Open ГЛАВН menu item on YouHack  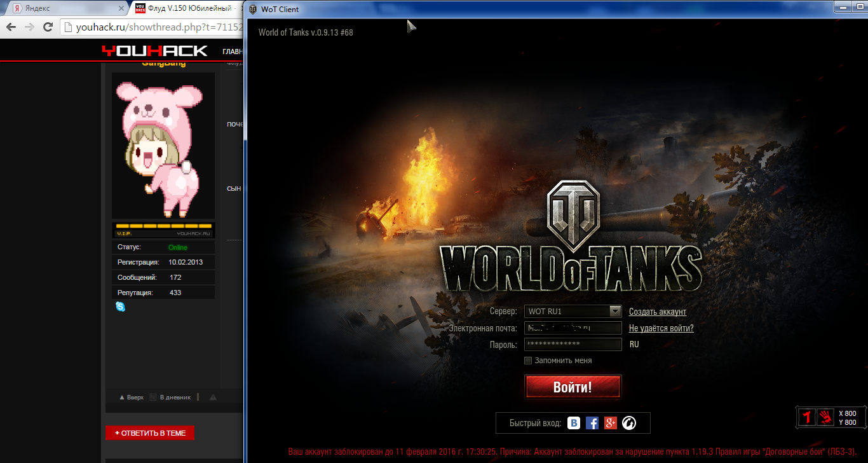coord(233,52)
